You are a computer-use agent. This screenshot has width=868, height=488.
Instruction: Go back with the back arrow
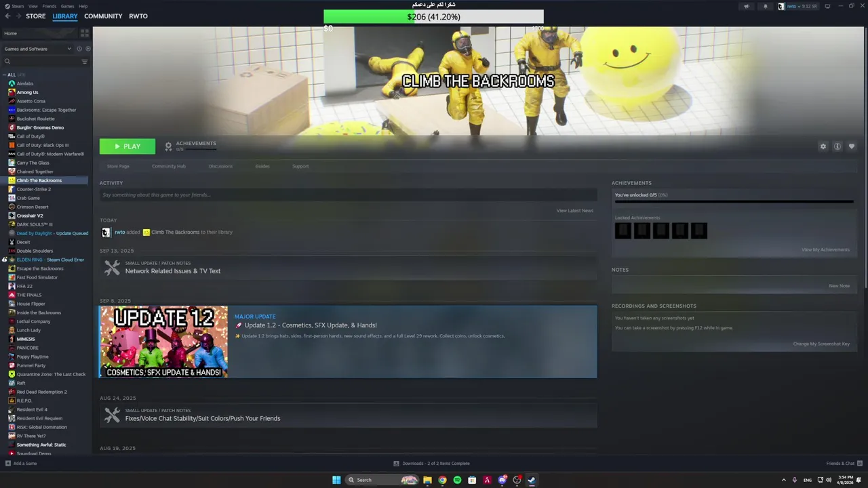7,16
